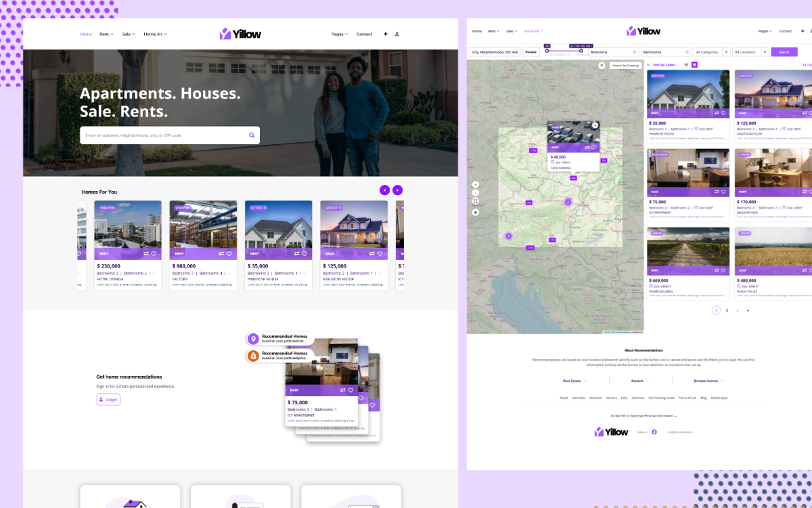Viewport: 812px width, 508px height.
Task: Switch listings to list view
Action: click(x=686, y=65)
